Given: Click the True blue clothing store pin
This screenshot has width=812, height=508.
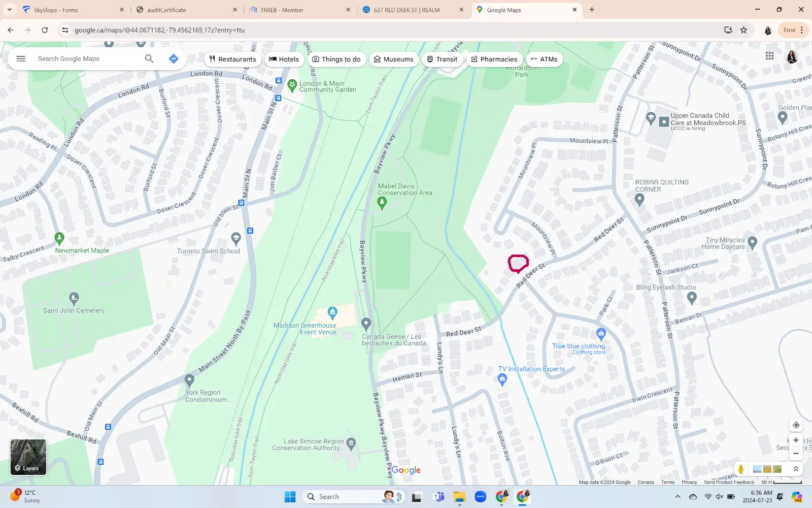Looking at the screenshot, I should pos(601,334).
